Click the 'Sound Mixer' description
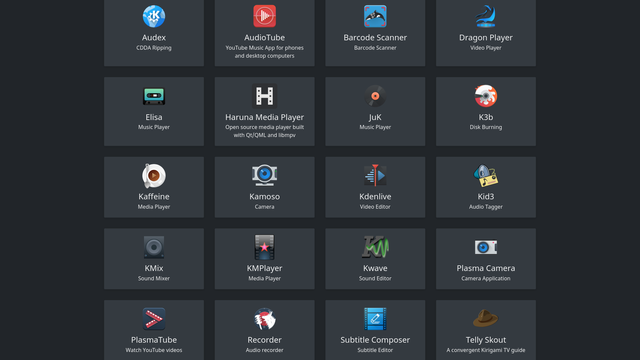Image resolution: width=640 pixels, height=360 pixels. 154,278
